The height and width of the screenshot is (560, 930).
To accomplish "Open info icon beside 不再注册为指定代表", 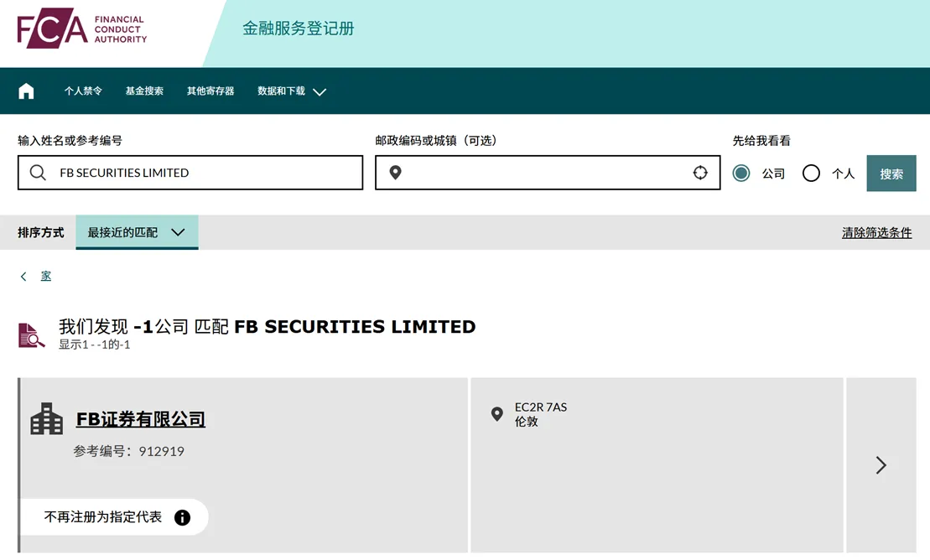I will [182, 518].
